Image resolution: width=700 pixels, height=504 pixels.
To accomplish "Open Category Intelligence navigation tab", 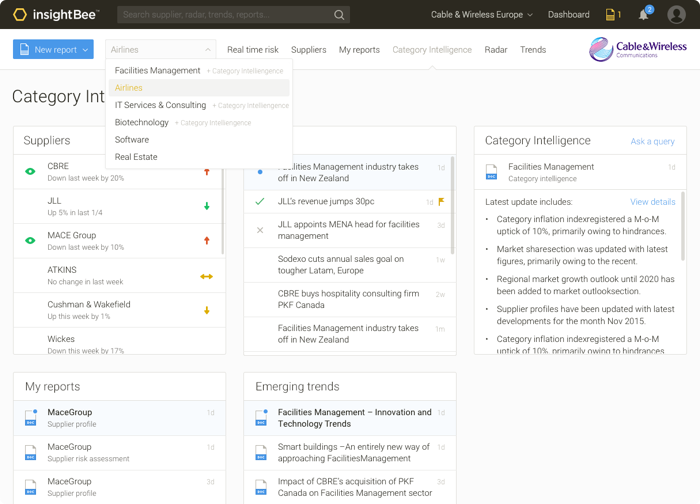I will (432, 50).
